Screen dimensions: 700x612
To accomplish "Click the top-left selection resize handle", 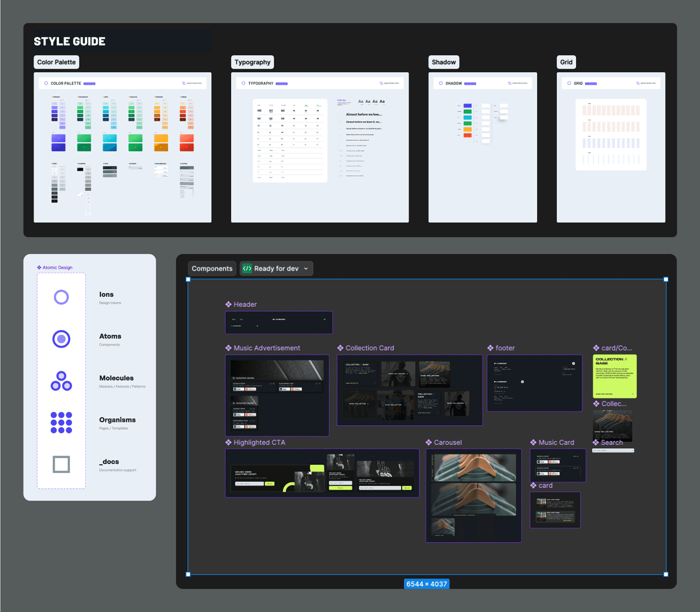I will coord(188,279).
